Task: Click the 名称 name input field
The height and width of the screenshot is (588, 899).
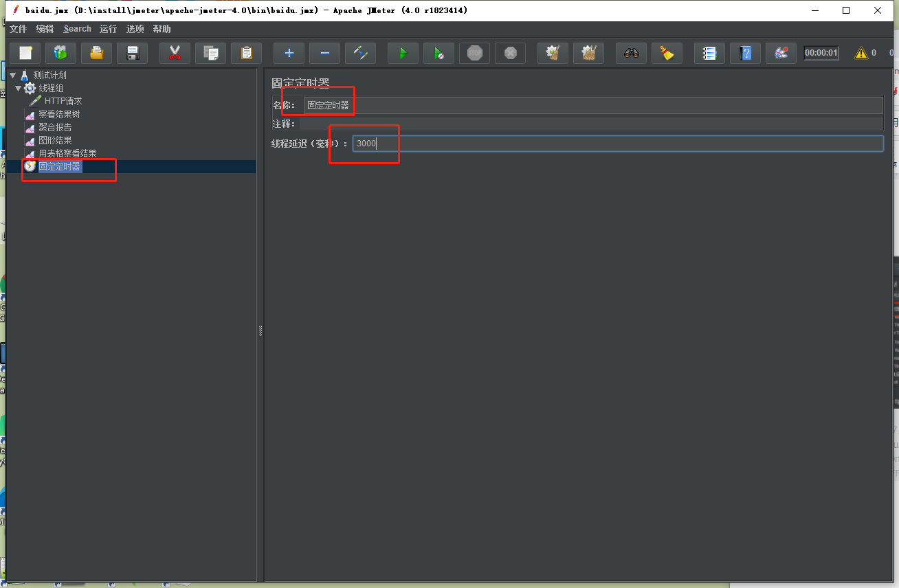Action: click(x=593, y=105)
